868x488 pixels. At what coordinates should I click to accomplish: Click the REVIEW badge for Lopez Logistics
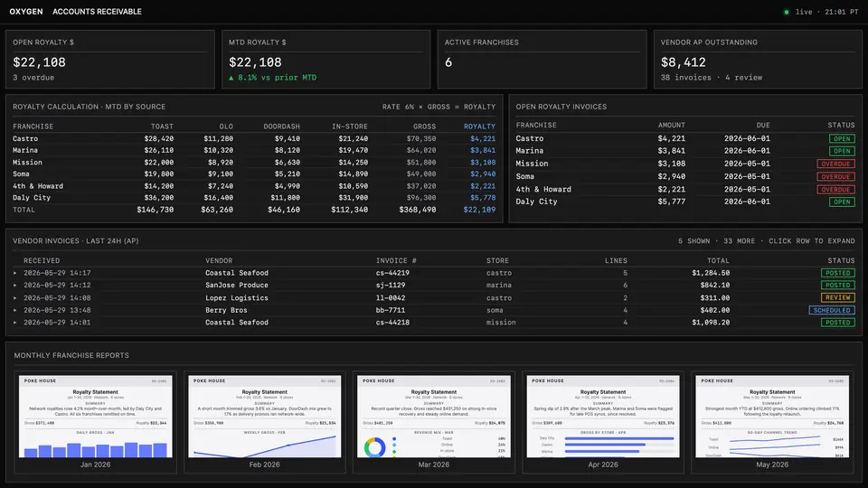point(837,297)
